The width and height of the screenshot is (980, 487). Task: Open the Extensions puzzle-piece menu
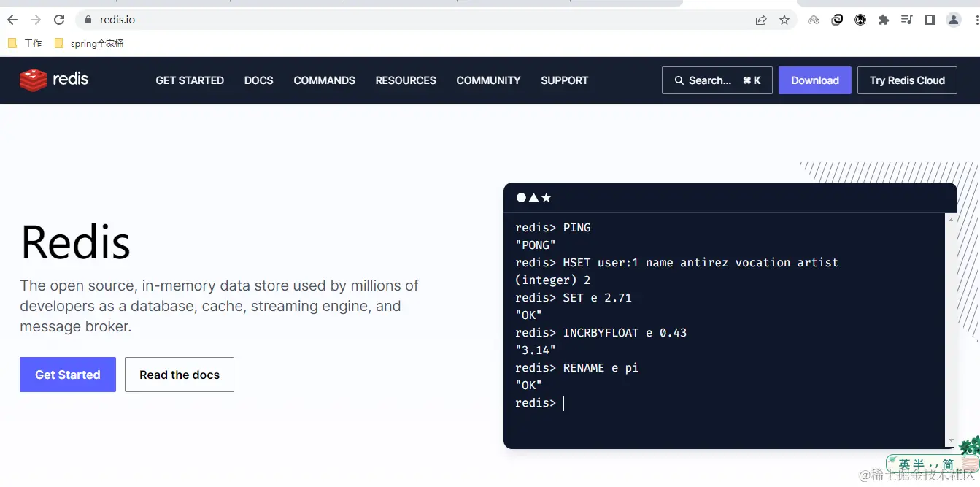884,20
